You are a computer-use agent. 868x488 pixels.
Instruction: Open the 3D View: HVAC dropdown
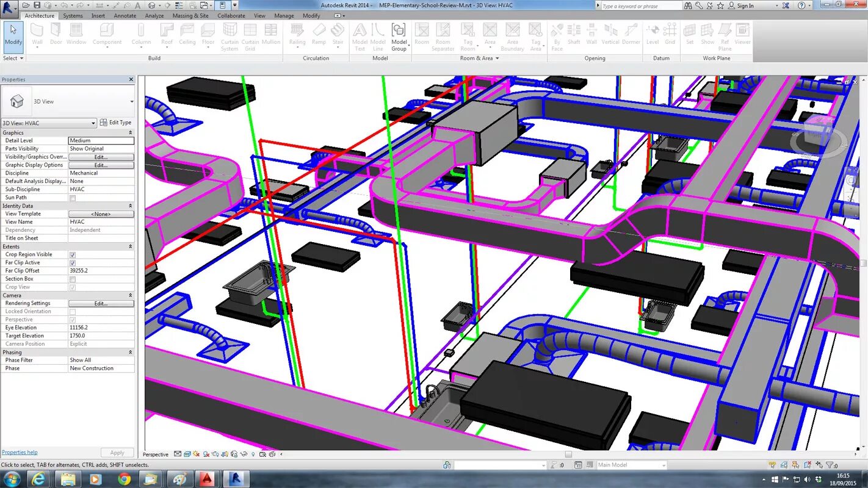49,123
